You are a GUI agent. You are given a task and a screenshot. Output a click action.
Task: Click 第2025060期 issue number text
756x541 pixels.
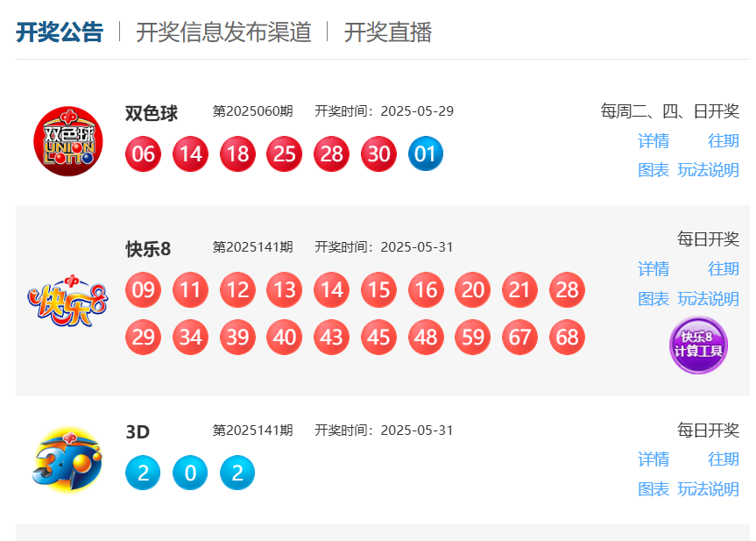coord(252,111)
